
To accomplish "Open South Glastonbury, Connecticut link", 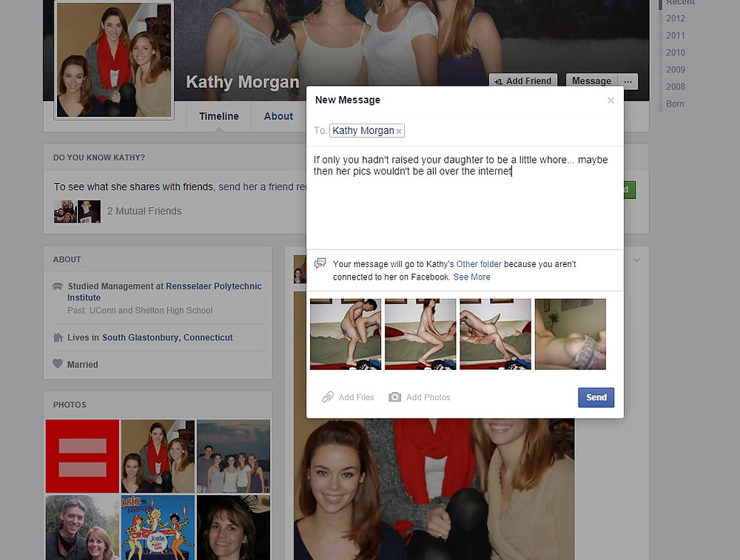I will (x=167, y=337).
